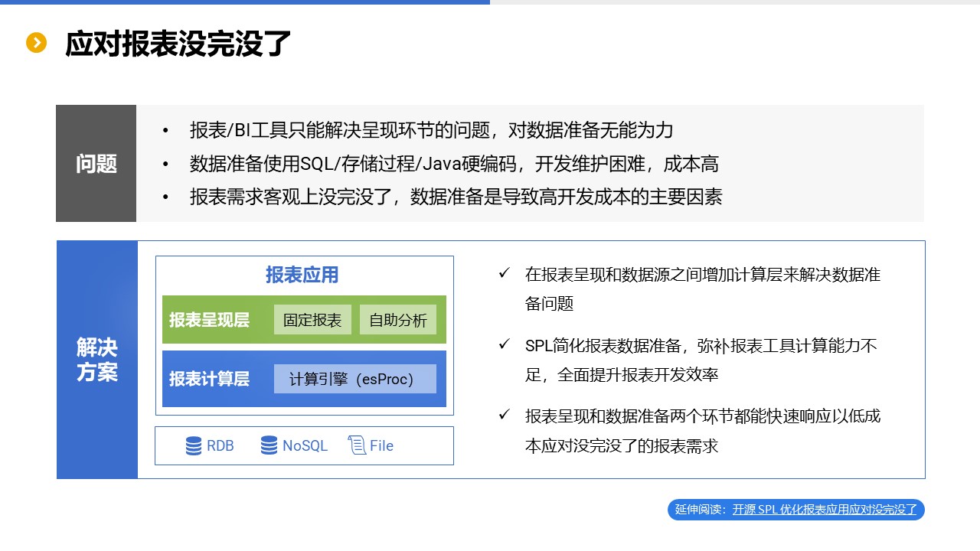Click the 报表应用 heading

click(x=302, y=275)
